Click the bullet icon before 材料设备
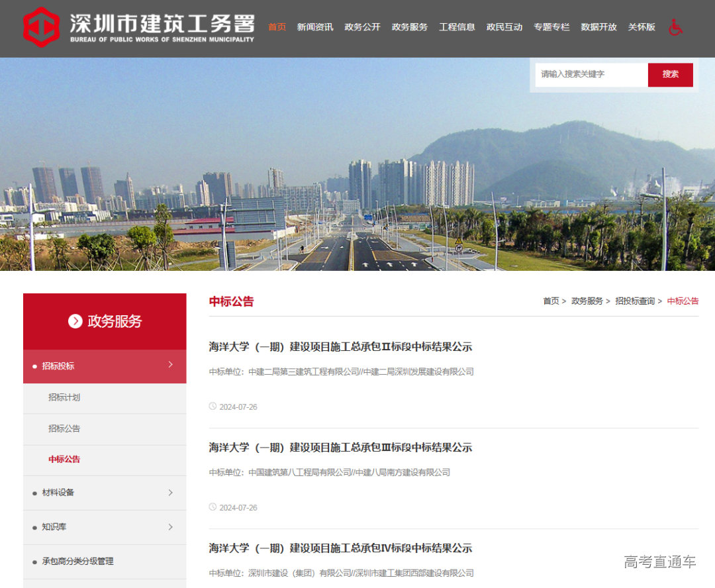 point(34,493)
